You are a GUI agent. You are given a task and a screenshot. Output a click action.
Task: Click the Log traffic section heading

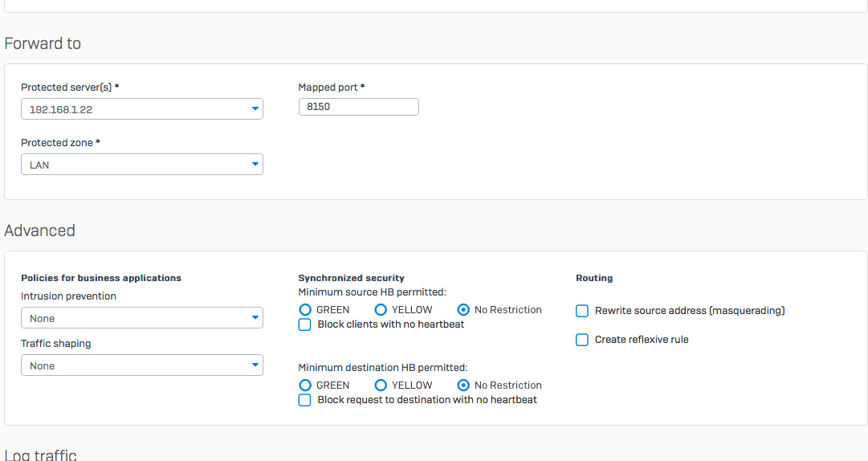[41, 455]
